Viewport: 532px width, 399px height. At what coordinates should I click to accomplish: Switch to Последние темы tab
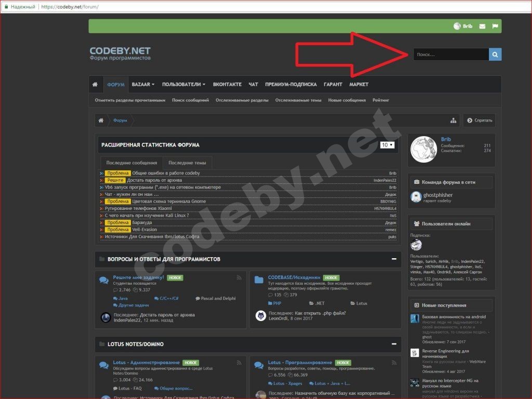pyautogui.click(x=187, y=163)
